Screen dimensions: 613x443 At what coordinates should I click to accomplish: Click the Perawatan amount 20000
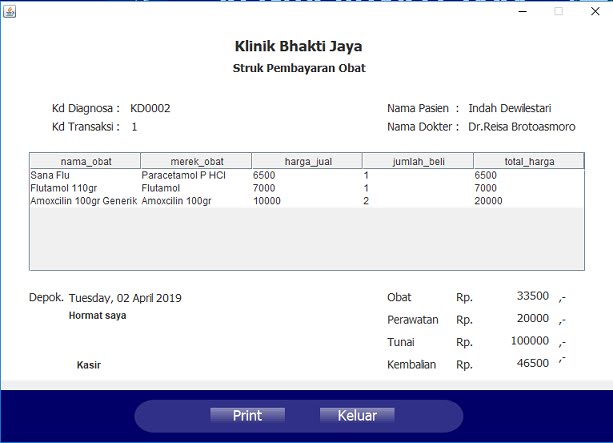[533, 318]
